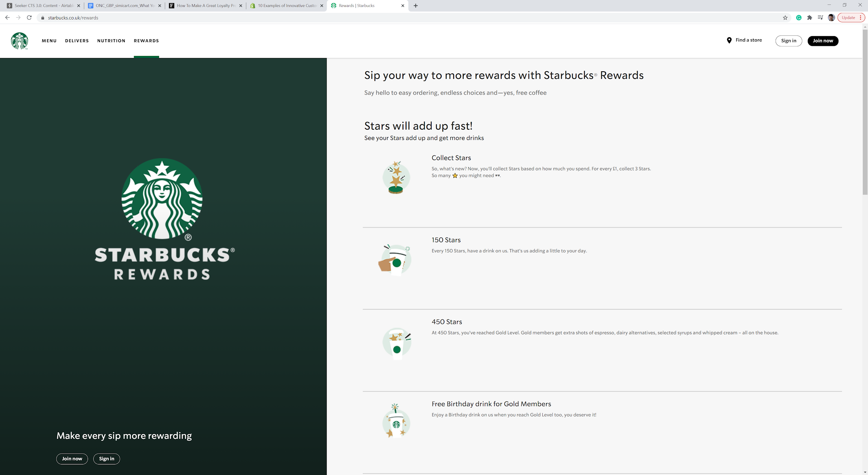The height and width of the screenshot is (475, 868).
Task: Click the Stars will add up fast! heading
Action: 418,126
